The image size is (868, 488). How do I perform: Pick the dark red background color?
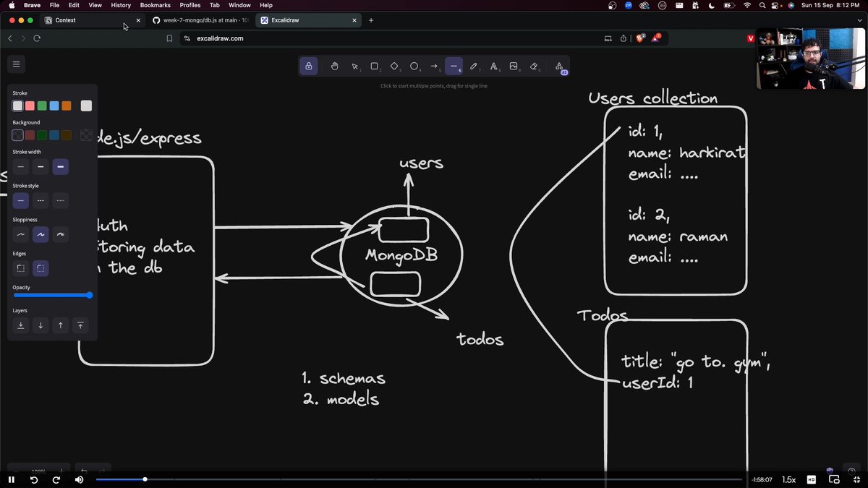[x=30, y=135]
